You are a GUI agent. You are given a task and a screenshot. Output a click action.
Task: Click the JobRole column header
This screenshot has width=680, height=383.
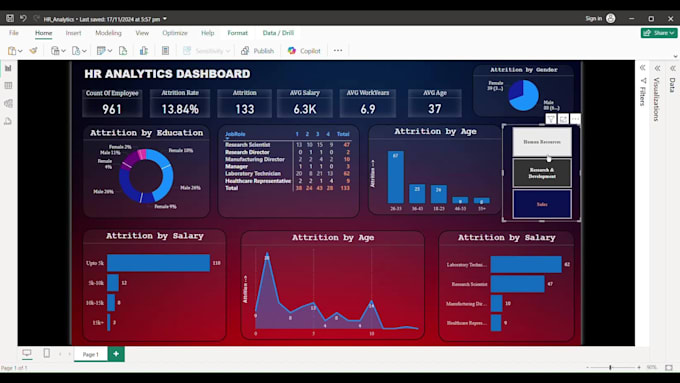(235, 134)
